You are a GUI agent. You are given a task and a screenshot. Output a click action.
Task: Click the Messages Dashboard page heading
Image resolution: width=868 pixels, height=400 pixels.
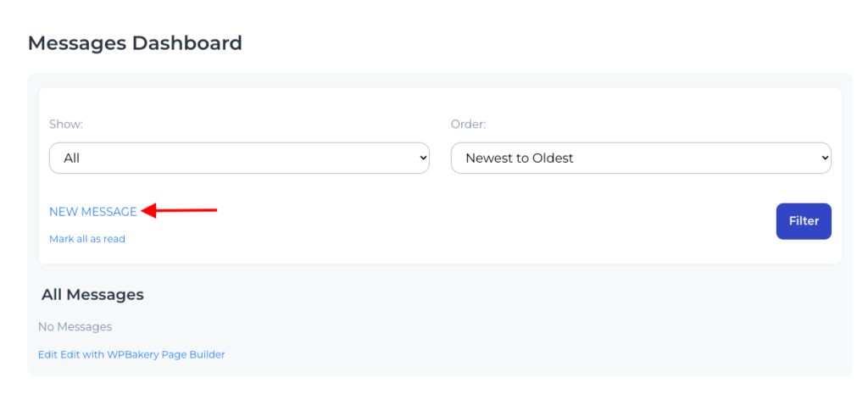pos(135,42)
